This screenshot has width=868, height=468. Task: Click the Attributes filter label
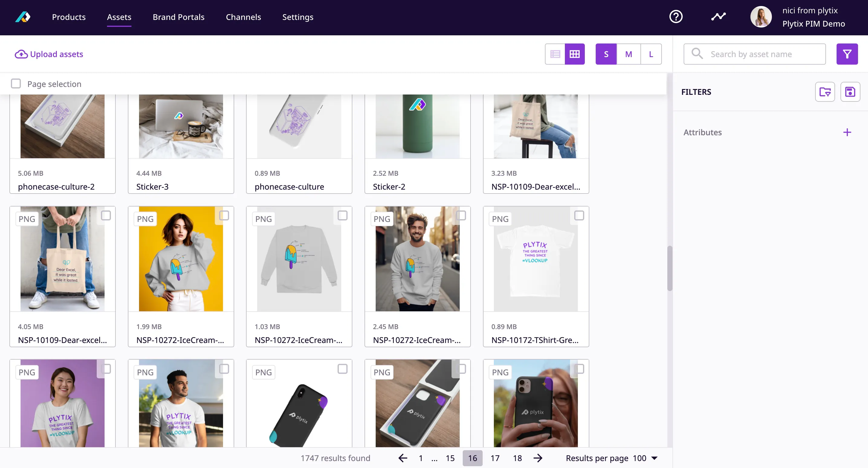coord(703,132)
